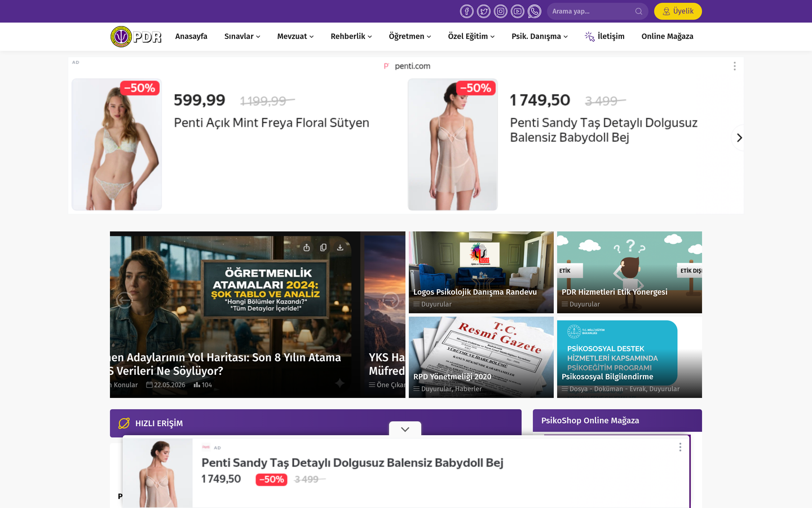Viewport: 812px width, 508px height.
Task: Expand the Mevzuat dropdown menu
Action: pyautogui.click(x=295, y=36)
